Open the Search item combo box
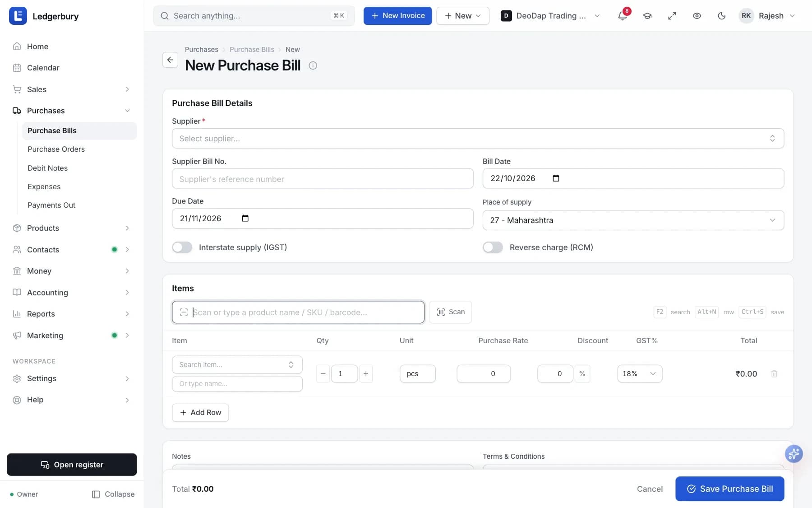 [x=237, y=364]
